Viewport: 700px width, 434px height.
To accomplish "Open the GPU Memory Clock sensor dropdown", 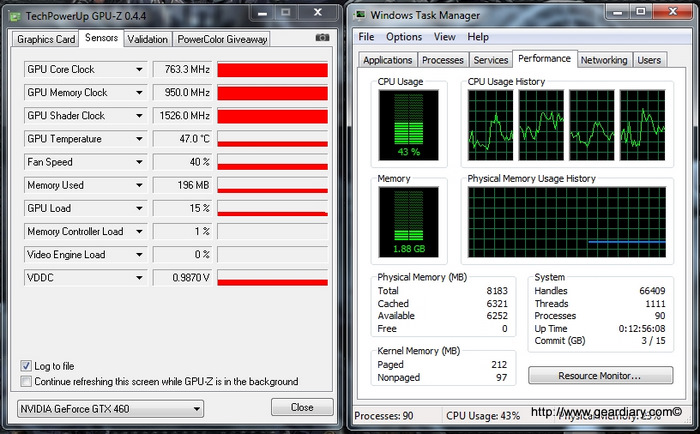I will (x=139, y=93).
